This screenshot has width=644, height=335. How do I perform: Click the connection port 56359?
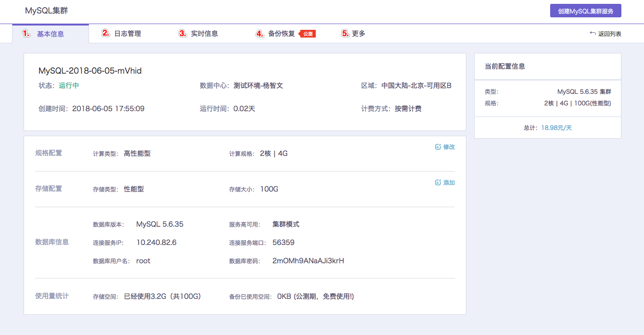[x=283, y=243]
